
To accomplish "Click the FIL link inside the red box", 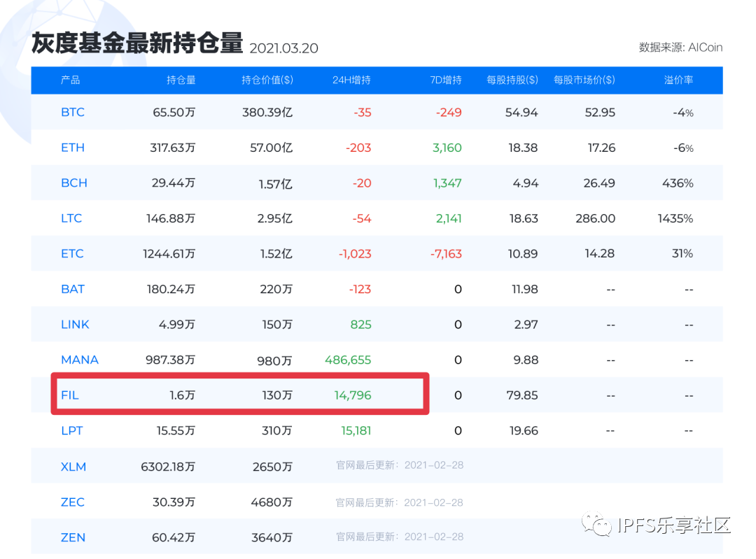I will [69, 395].
